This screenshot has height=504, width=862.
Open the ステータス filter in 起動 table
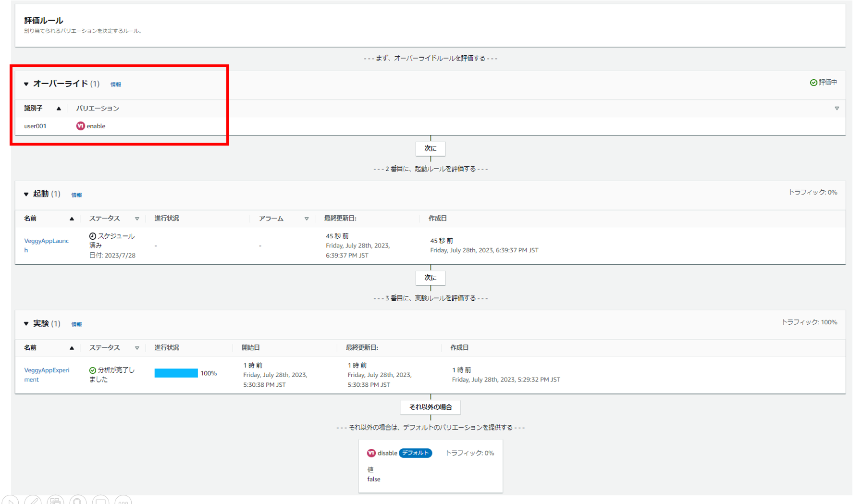(x=137, y=219)
